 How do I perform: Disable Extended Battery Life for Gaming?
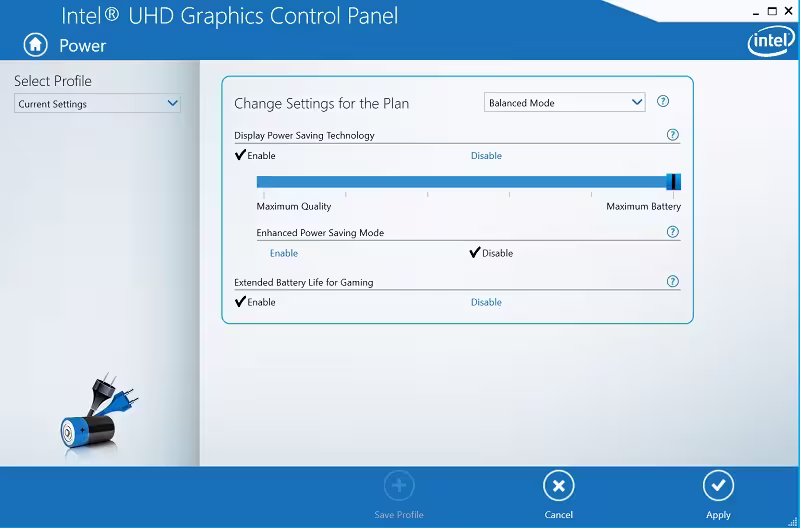click(486, 302)
